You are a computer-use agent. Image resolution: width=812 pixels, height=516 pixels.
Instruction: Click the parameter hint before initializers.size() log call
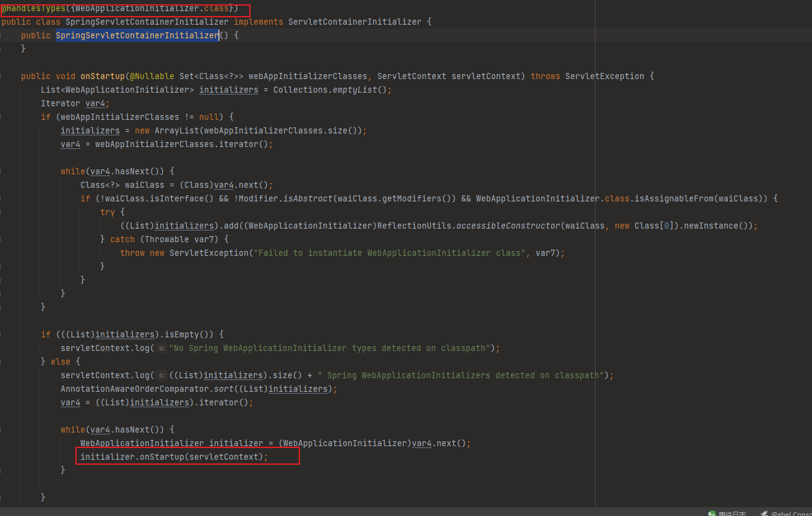(x=161, y=376)
